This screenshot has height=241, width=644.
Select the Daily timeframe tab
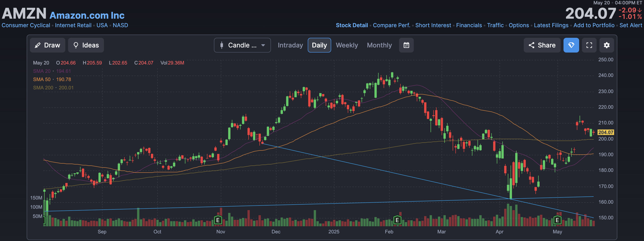click(x=319, y=45)
